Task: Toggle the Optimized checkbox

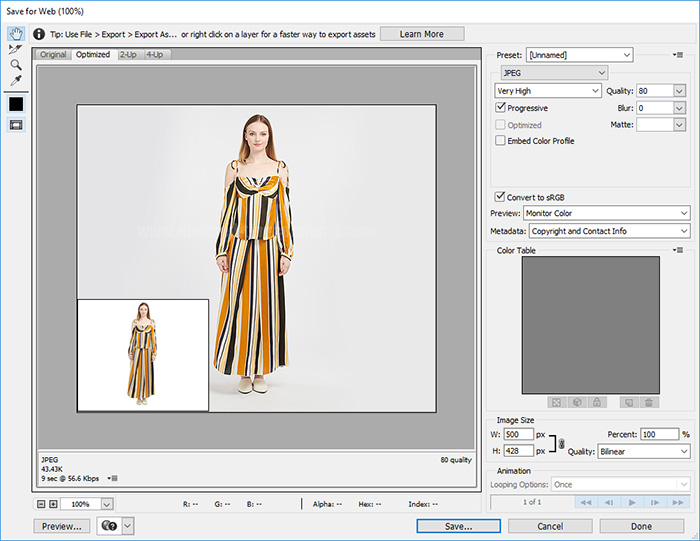Action: [x=500, y=125]
